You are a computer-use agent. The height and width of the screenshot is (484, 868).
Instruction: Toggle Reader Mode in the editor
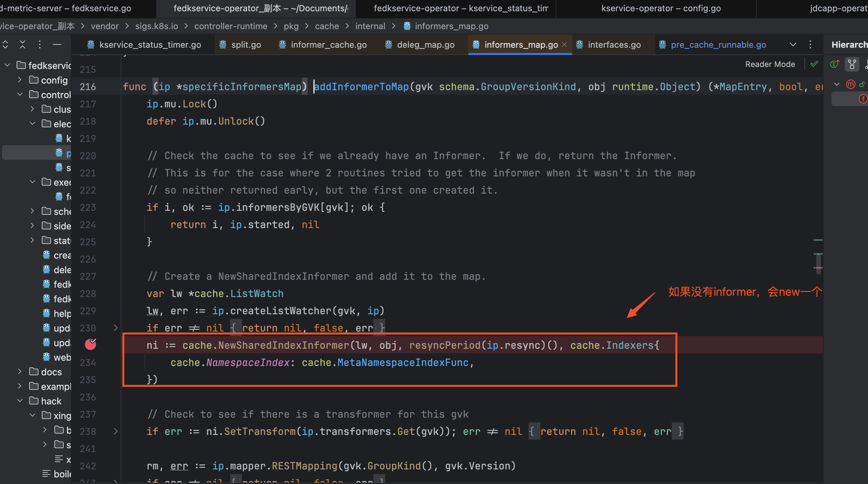pyautogui.click(x=770, y=64)
